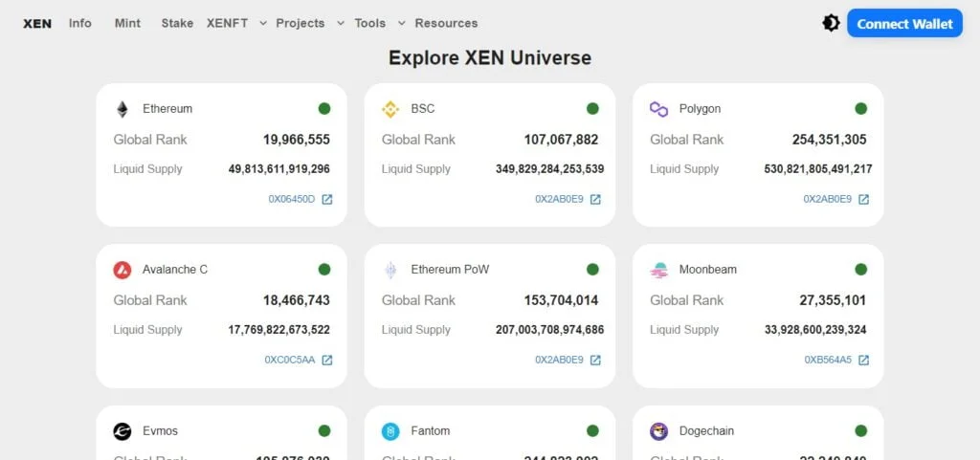This screenshot has width=980, height=460.
Task: Select liquid supply value 49,813,611,919,296
Action: coord(278,169)
